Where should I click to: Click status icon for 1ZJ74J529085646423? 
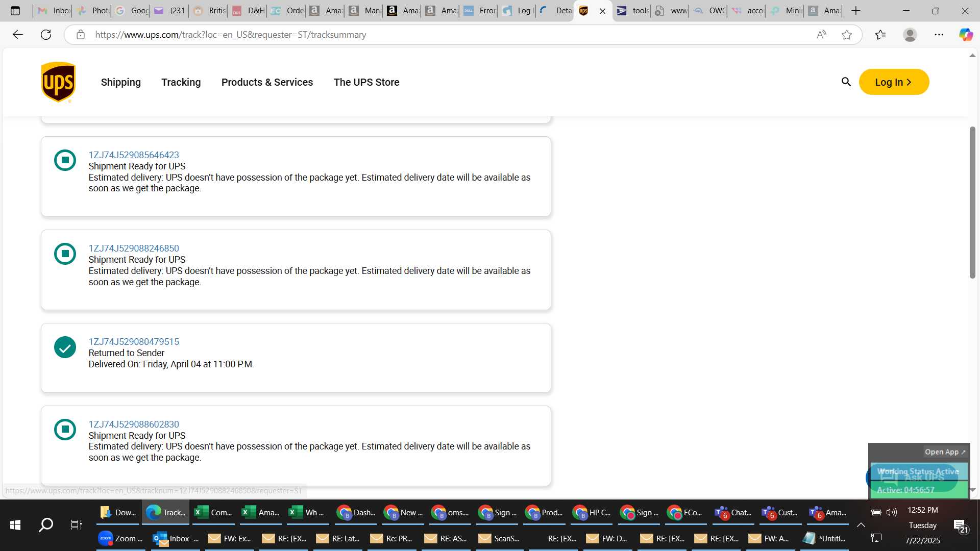(x=65, y=160)
